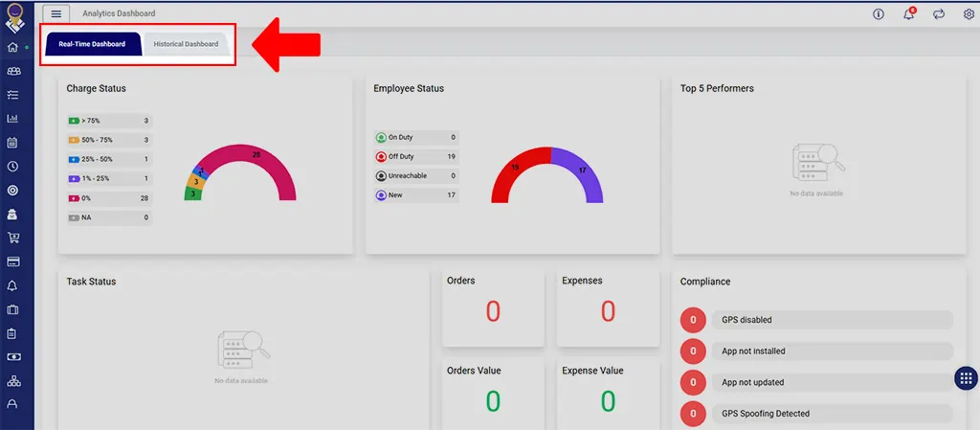Click the Analytics Dashboard page title
This screenshot has width=980, height=430.
pyautogui.click(x=119, y=13)
